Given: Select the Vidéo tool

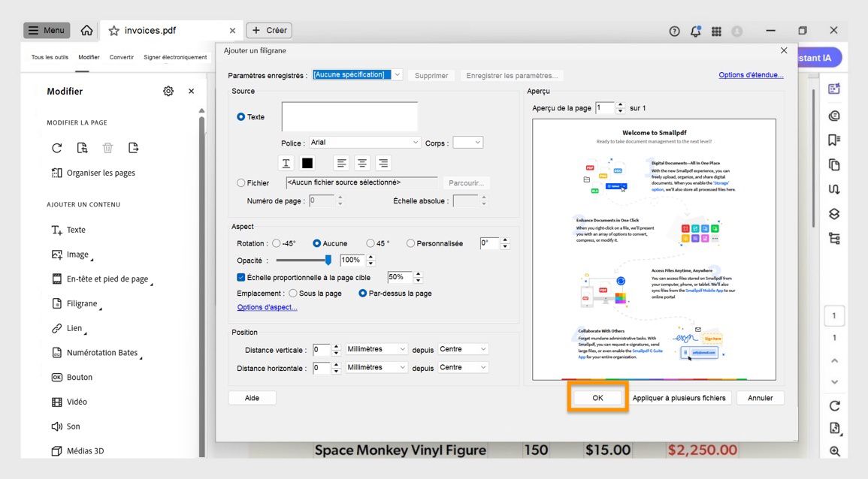Looking at the screenshot, I should coord(69,402).
